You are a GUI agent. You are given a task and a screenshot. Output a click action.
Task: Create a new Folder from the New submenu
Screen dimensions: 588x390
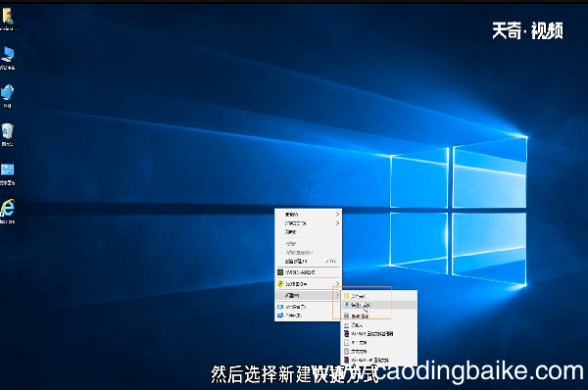point(378,296)
